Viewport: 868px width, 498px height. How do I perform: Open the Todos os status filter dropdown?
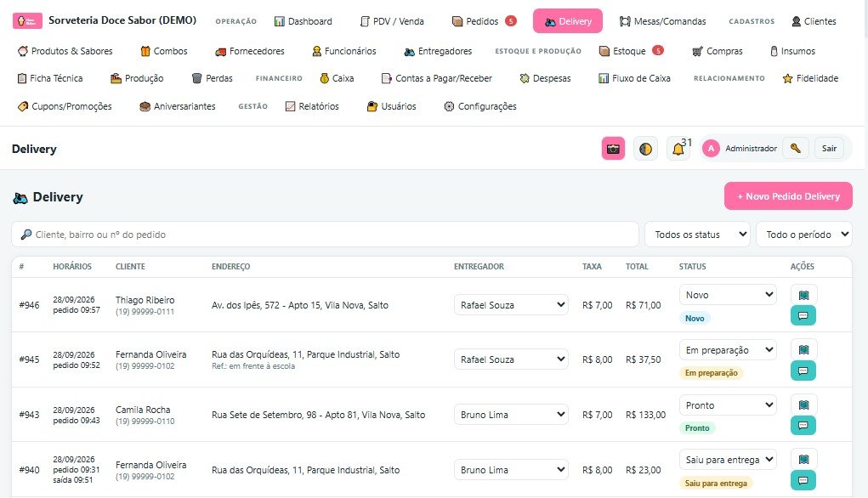[x=697, y=235]
